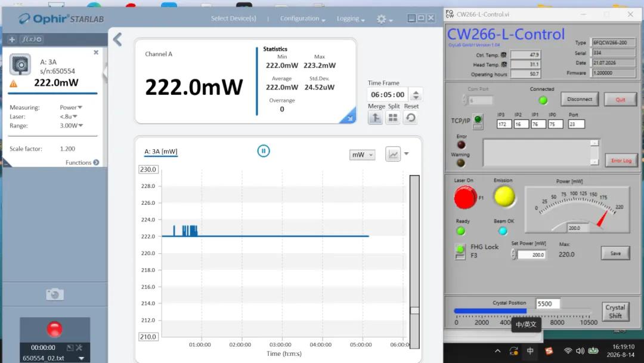644x363 pixels.
Task: Adjust Time Frame with the stepper arrows
Action: pyautogui.click(x=416, y=95)
